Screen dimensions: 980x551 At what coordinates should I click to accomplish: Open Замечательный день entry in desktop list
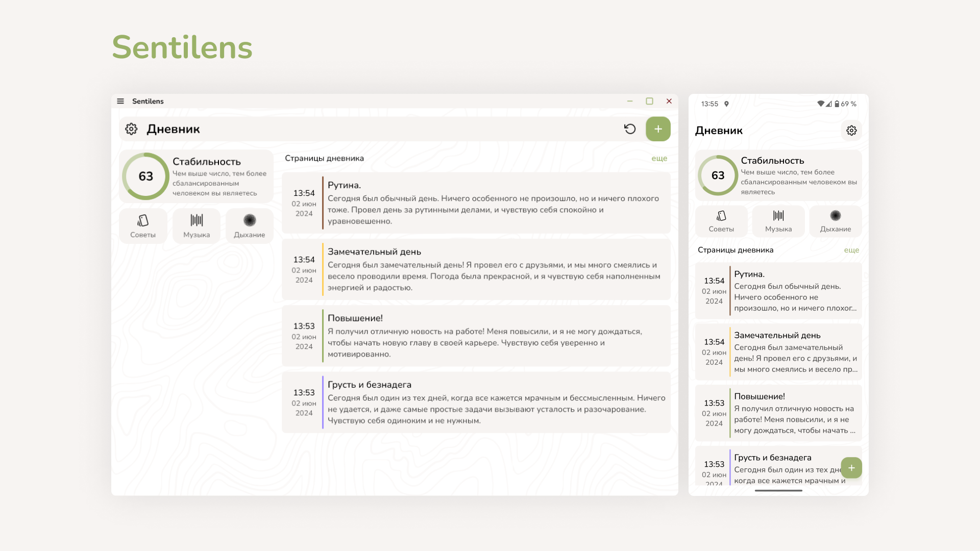point(476,269)
